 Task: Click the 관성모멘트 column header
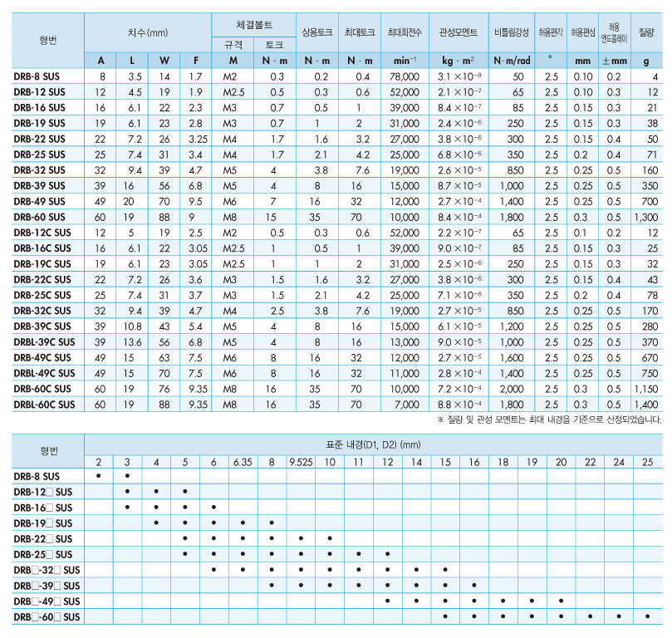click(x=457, y=33)
